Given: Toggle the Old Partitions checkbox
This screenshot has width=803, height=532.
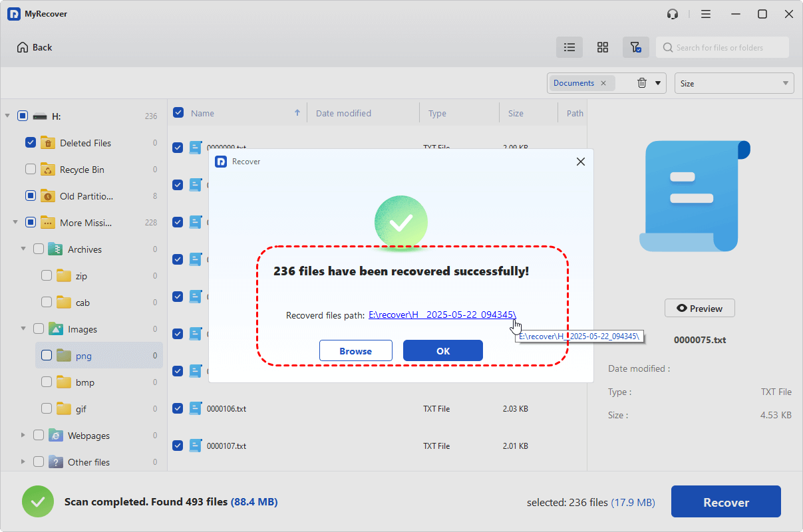Looking at the screenshot, I should (x=31, y=196).
